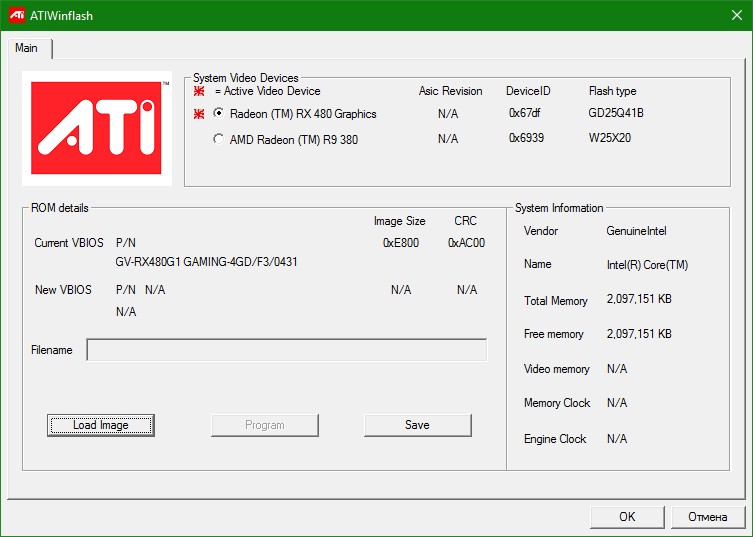Click the red star in the Active Video Device legend
Viewport: 753px width, 537px height.
click(x=199, y=91)
